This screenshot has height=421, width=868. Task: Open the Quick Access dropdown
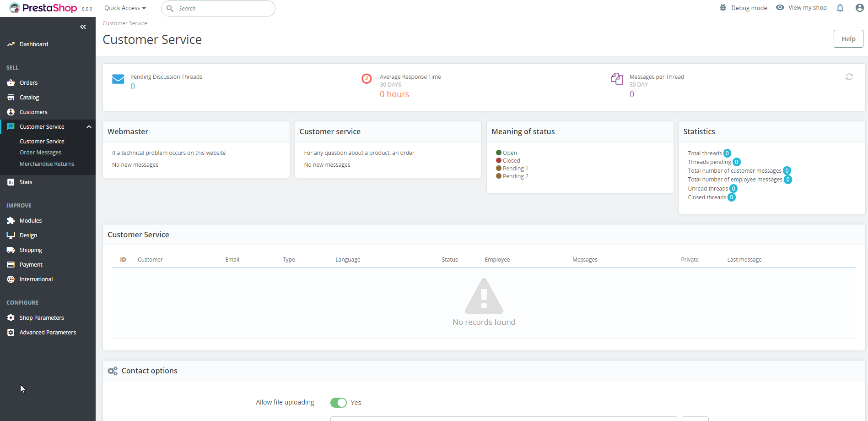(x=125, y=8)
